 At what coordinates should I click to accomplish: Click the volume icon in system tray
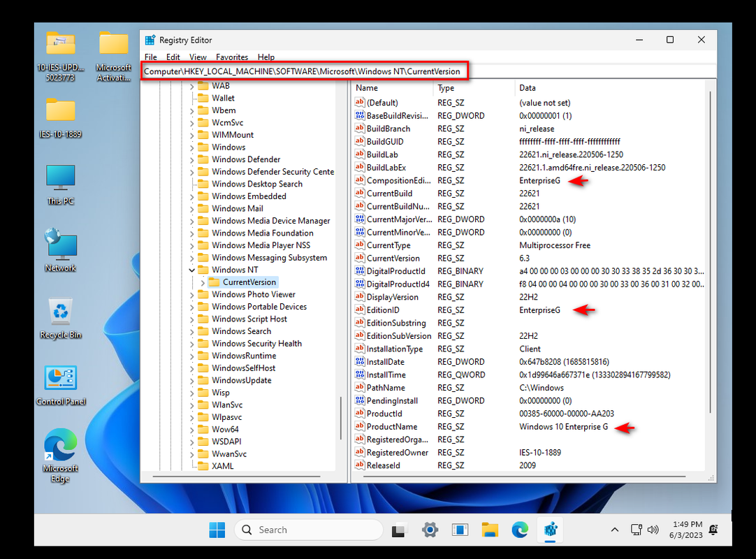[x=653, y=530]
